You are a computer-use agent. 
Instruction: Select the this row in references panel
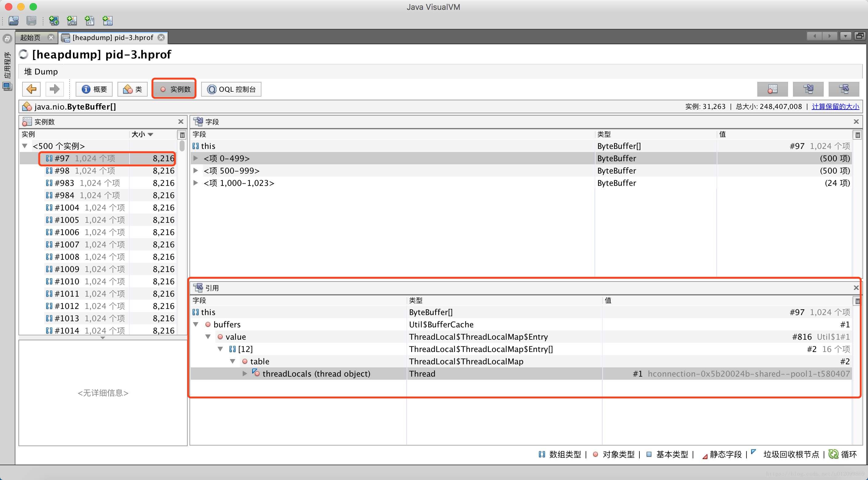coord(521,312)
